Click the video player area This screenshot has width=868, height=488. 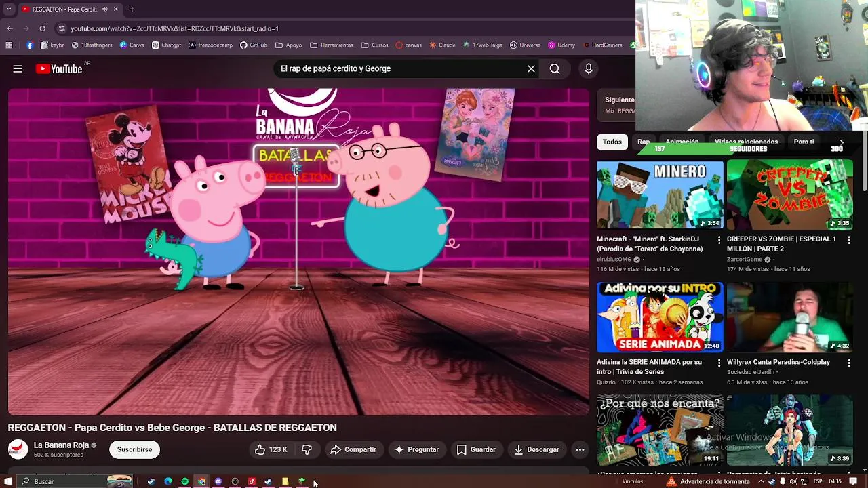(x=298, y=251)
